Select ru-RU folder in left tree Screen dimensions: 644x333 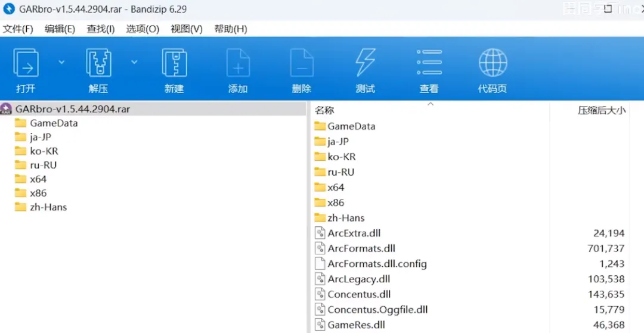(x=43, y=165)
